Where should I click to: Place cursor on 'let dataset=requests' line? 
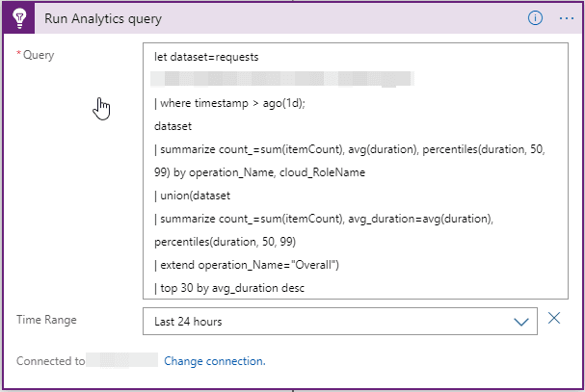click(x=206, y=57)
